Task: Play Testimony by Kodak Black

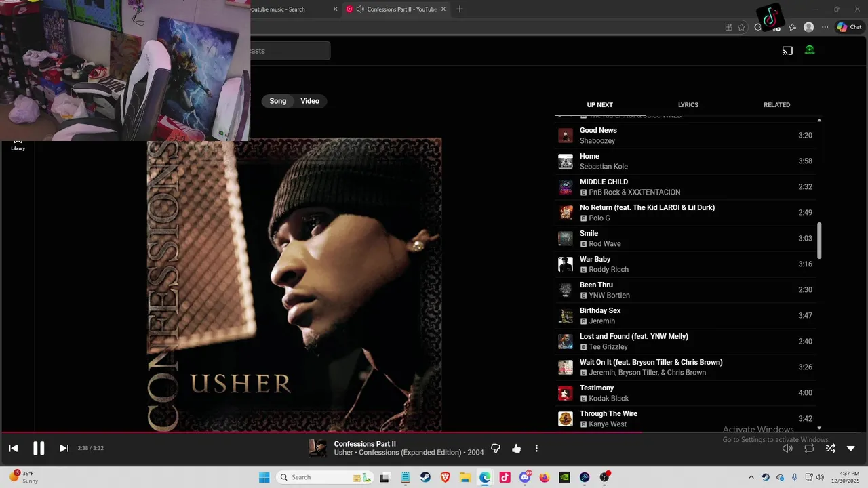Action: click(686, 393)
